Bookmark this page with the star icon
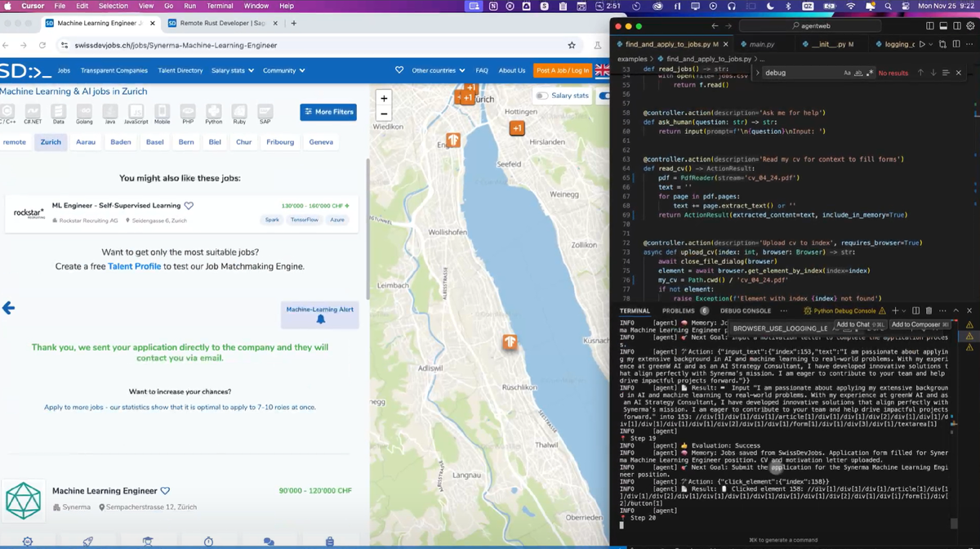Viewport: 980px width, 549px height. 572,45
